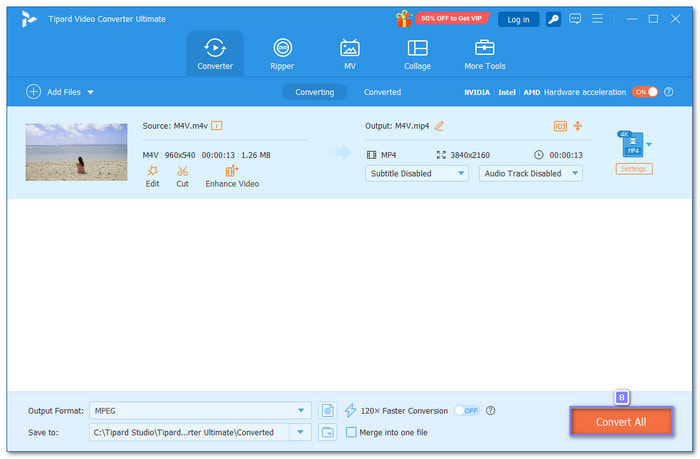Show the Converting list
The height and width of the screenshot is (459, 700).
point(314,92)
